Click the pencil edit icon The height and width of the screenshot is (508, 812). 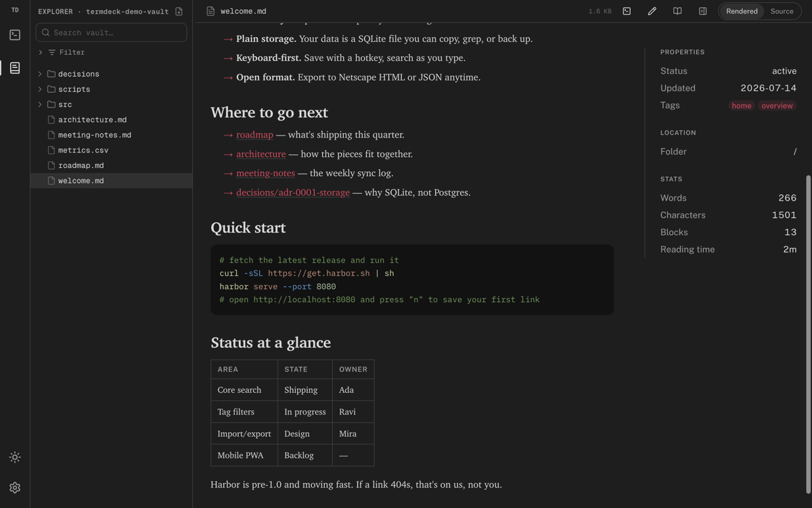pos(652,12)
